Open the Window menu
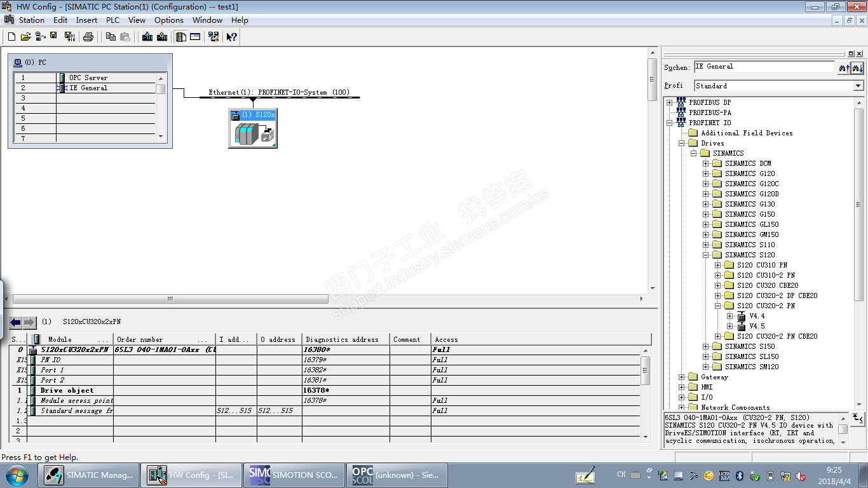This screenshot has height=488, width=868. coord(207,20)
